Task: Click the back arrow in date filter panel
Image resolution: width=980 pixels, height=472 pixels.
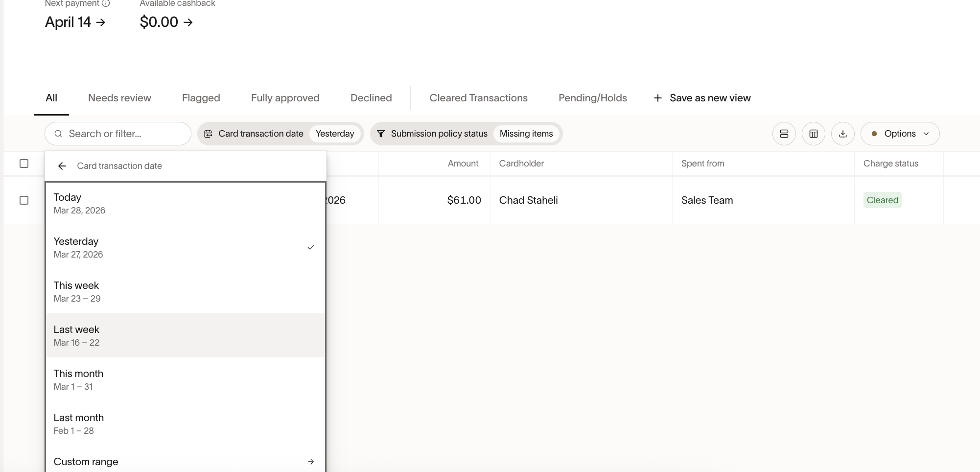Action: pos(62,166)
